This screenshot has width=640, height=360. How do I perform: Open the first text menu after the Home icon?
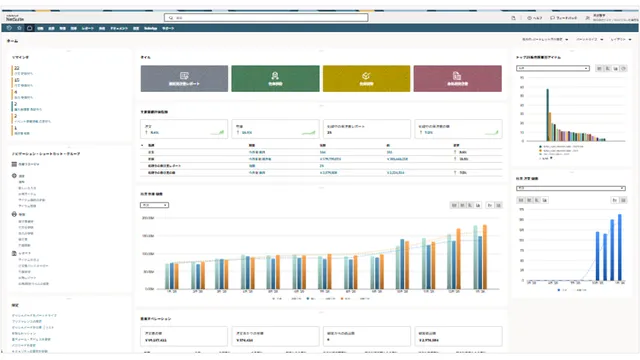click(40, 29)
